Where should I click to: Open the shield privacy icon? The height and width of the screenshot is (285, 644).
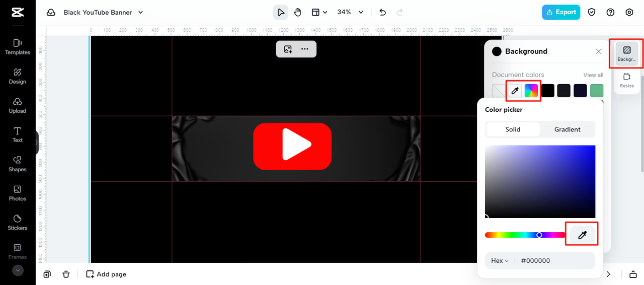pyautogui.click(x=592, y=13)
